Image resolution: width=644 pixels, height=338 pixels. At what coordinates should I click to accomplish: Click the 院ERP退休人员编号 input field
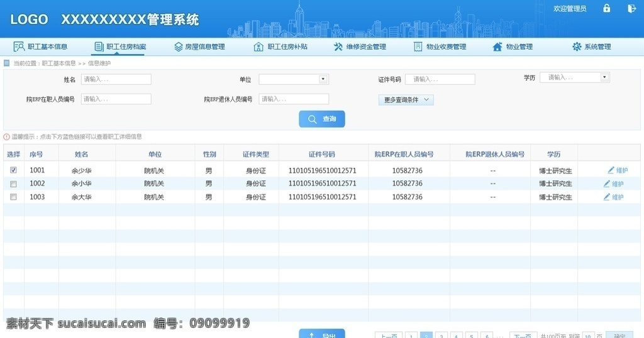[x=294, y=99]
